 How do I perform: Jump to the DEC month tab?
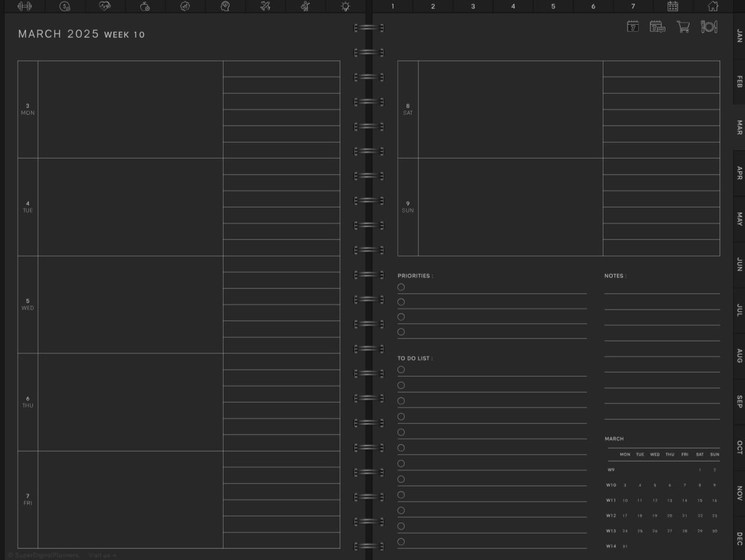pos(739,538)
